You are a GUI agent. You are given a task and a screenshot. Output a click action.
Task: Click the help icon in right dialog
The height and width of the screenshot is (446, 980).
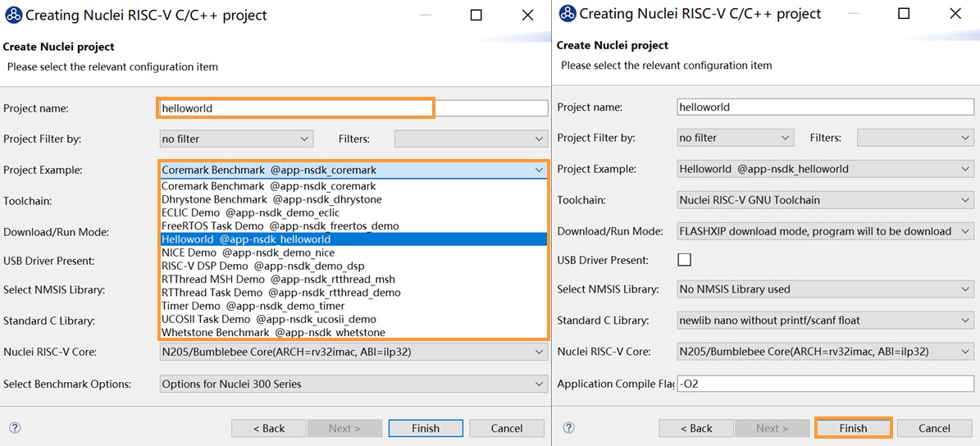569,428
